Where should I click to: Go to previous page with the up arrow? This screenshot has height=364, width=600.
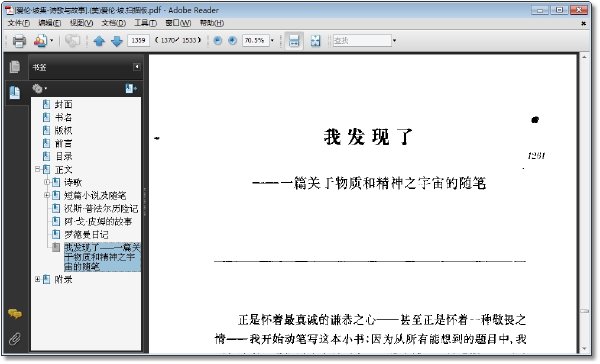click(x=99, y=41)
